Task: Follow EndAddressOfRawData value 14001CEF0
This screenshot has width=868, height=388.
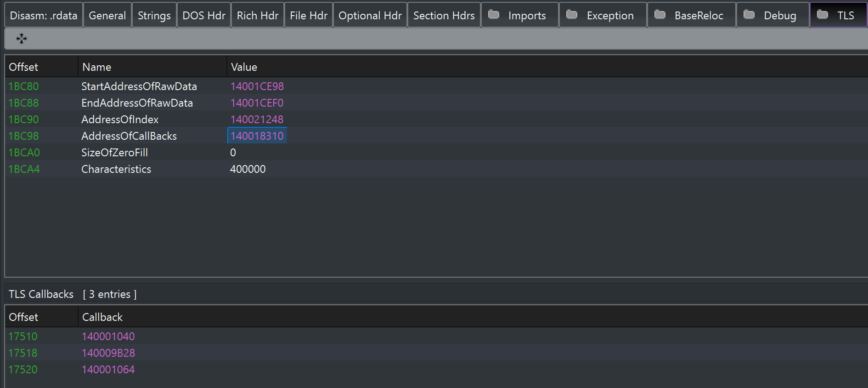Action: (257, 103)
